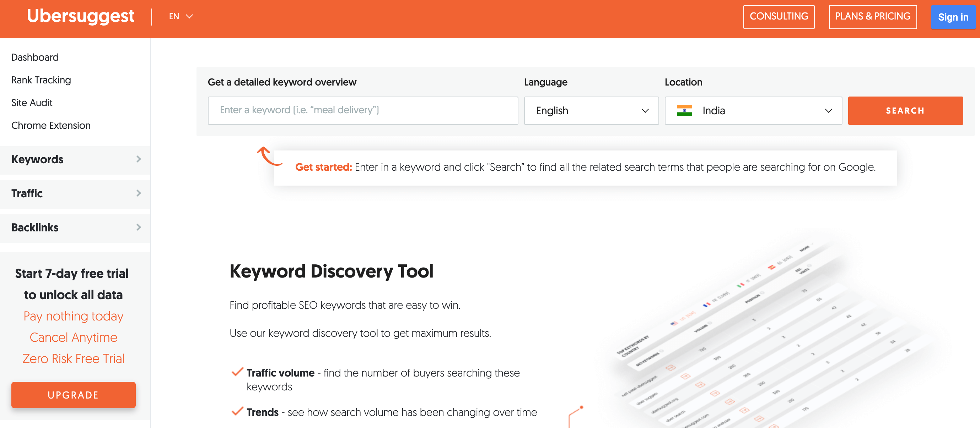Select the Plans & Pricing menu item

[872, 16]
